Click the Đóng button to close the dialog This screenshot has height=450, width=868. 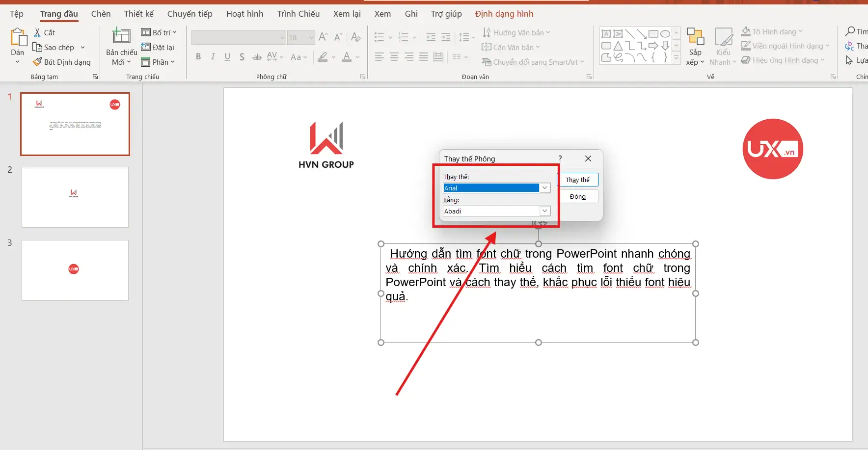click(x=578, y=196)
